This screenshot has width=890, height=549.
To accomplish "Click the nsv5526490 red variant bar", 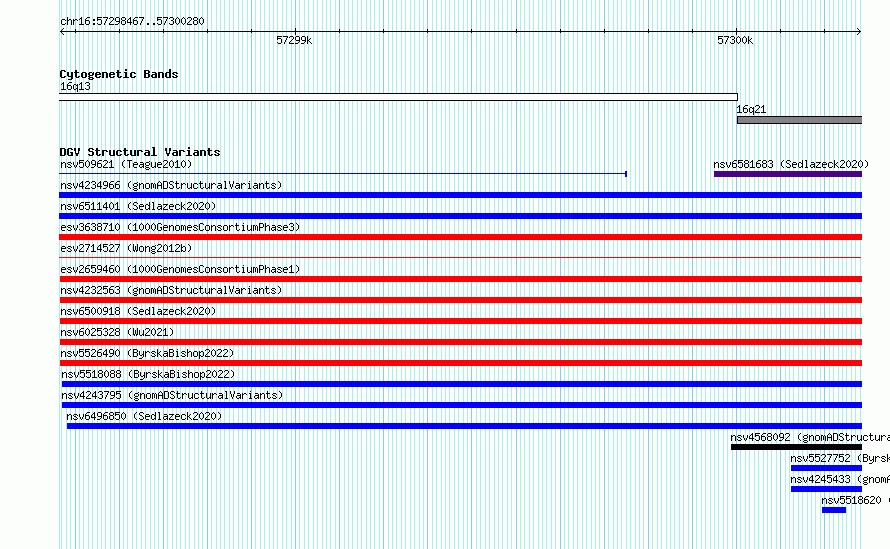I will pos(460,363).
